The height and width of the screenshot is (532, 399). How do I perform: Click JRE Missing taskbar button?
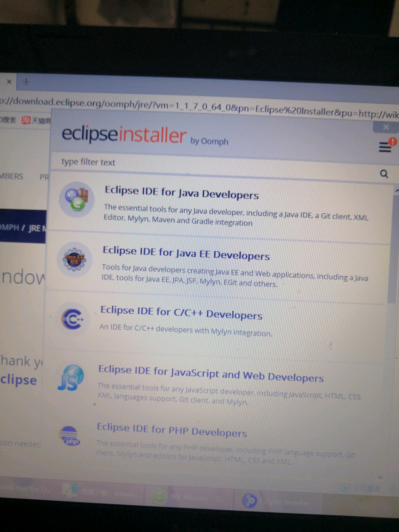click(x=190, y=497)
